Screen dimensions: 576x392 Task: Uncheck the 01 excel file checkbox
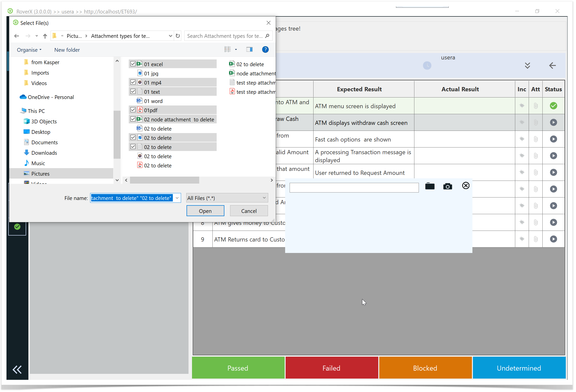tap(133, 64)
